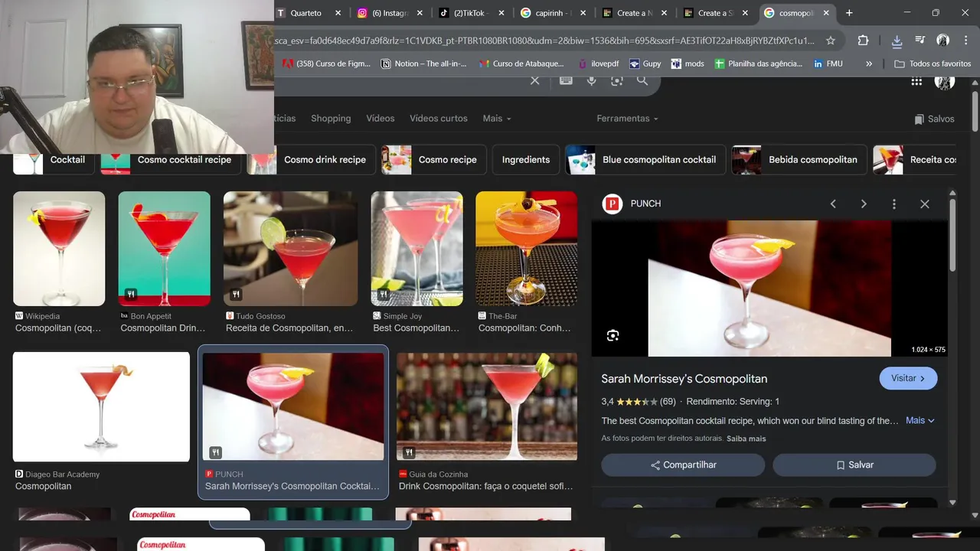Switch to the capirinh Google tab
The image size is (980, 551).
tap(553, 13)
